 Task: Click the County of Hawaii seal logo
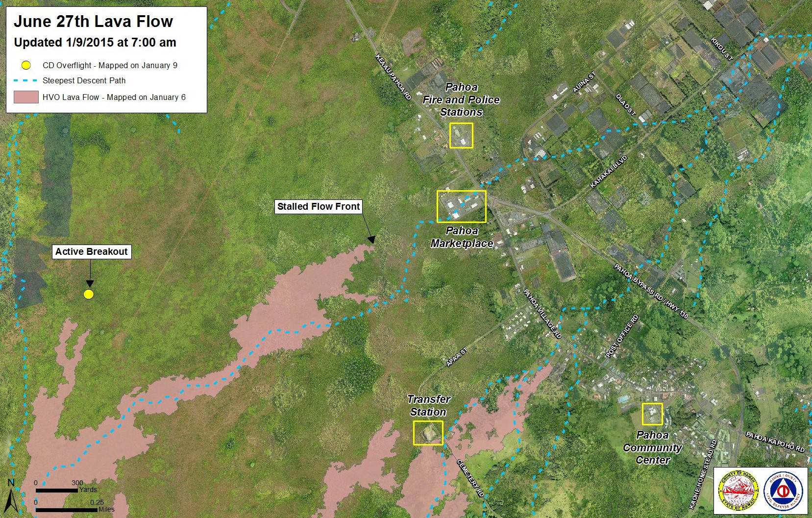tap(738, 492)
